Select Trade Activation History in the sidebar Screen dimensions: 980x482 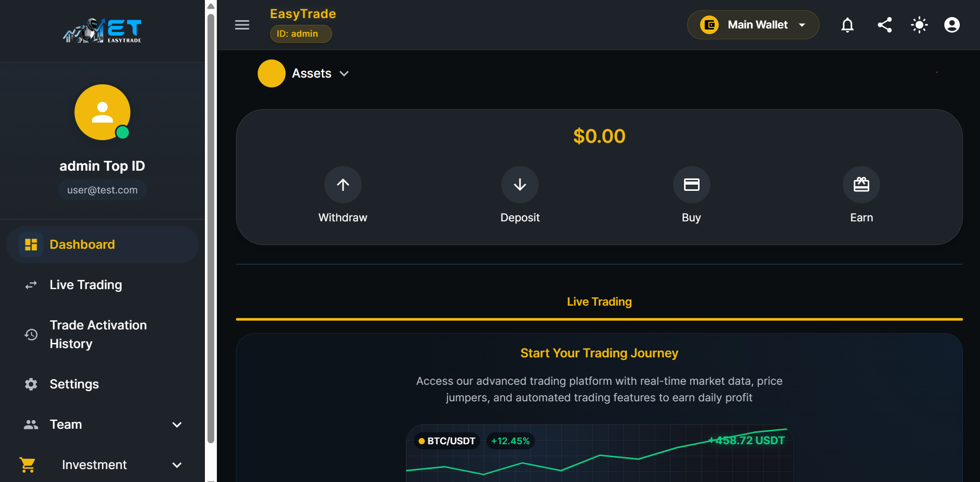(x=98, y=334)
